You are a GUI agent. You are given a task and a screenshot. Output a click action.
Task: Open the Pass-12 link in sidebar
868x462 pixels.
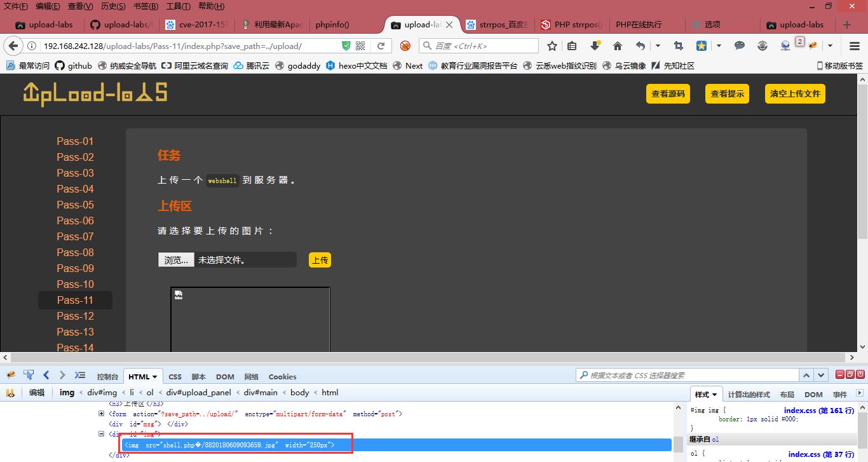pos(75,316)
